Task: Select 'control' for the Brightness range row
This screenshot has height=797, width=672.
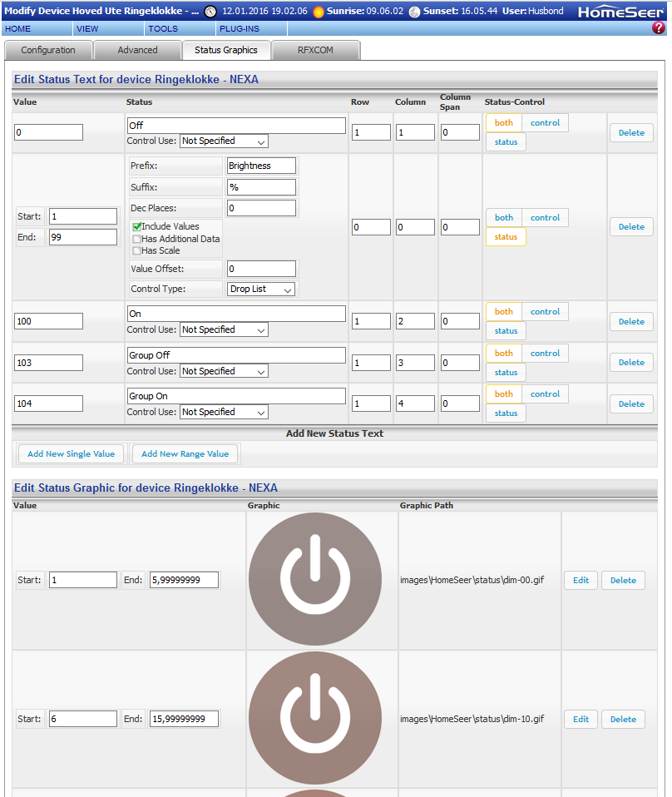Action: (545, 217)
